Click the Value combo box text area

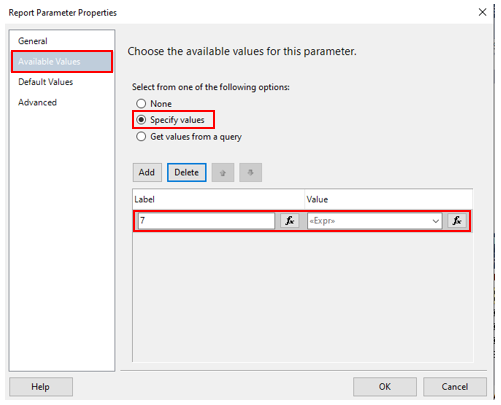coord(368,221)
